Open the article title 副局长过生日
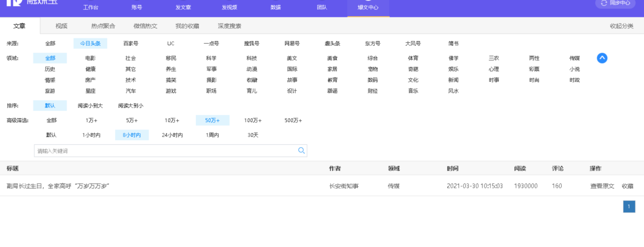 (x=58, y=186)
